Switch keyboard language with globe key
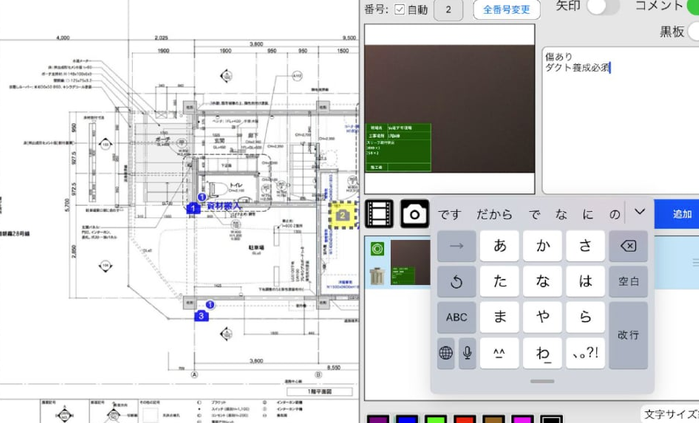This screenshot has width=699, height=423. (x=446, y=353)
